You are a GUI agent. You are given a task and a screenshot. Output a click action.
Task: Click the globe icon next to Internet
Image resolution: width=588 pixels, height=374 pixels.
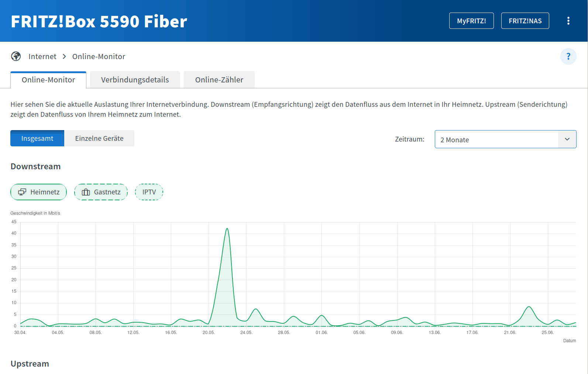(16, 56)
